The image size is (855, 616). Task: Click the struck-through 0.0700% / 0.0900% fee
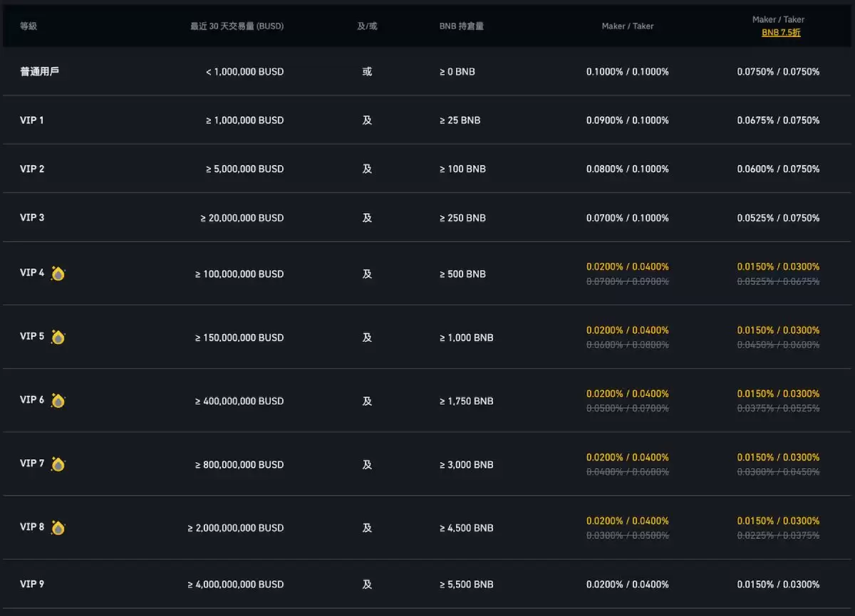tap(627, 282)
